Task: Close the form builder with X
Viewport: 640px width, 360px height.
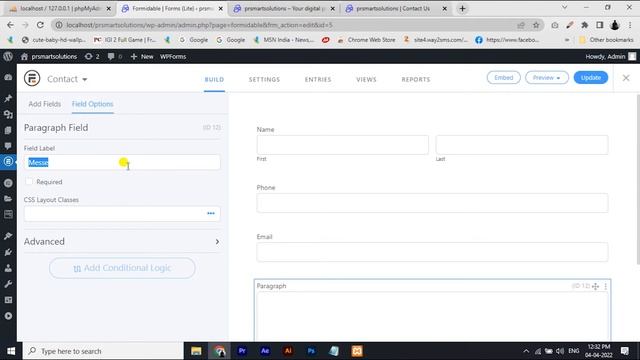Action: (626, 78)
